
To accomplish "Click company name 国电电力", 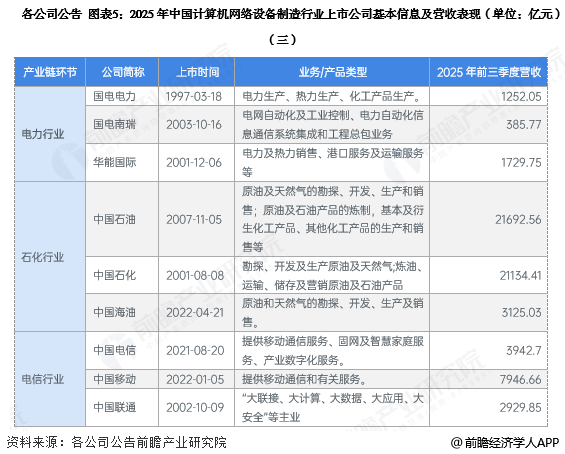I will (115, 96).
